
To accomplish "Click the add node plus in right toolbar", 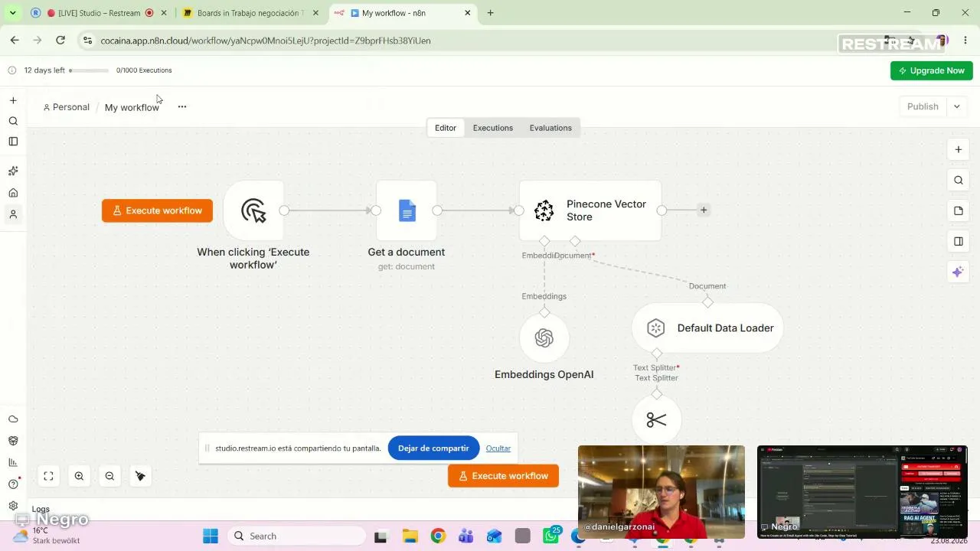I will pos(959,150).
